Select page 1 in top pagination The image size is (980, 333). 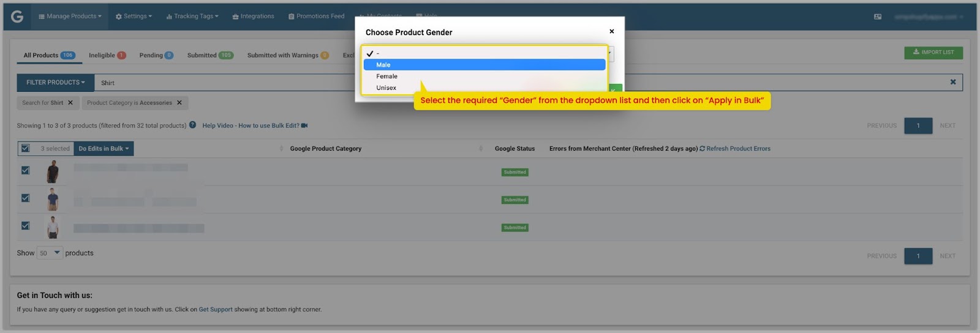(918, 125)
